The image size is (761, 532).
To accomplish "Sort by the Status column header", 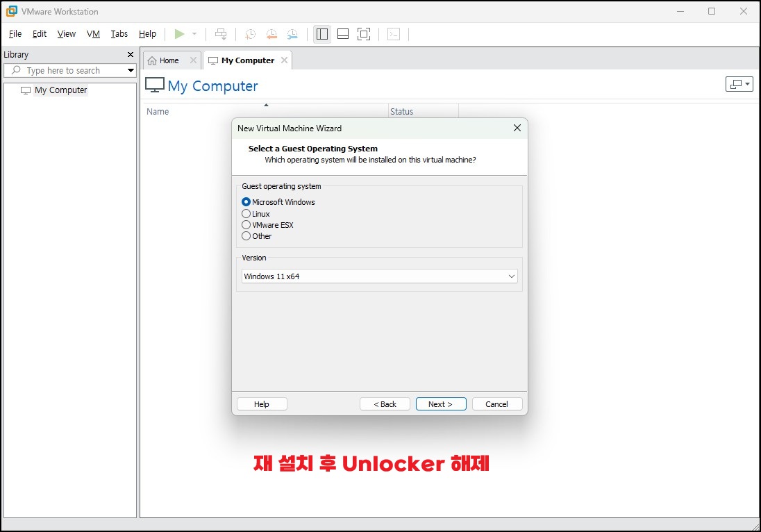I will pyautogui.click(x=424, y=111).
